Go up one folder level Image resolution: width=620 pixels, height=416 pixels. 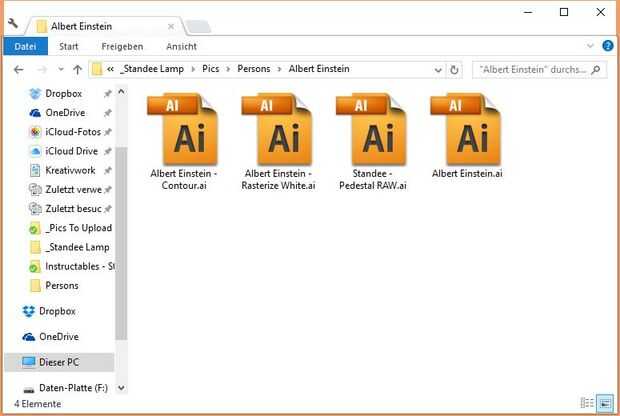[78, 70]
